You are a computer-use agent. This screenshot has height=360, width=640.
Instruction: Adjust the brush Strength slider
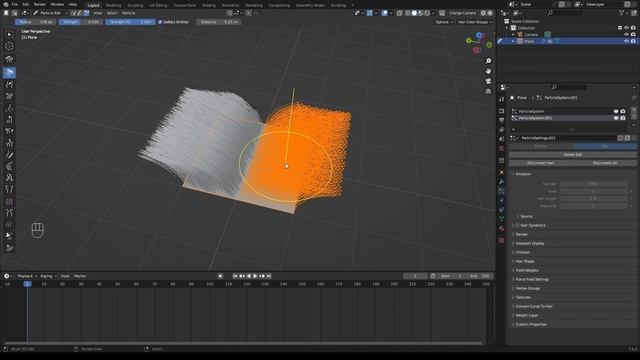pos(80,22)
